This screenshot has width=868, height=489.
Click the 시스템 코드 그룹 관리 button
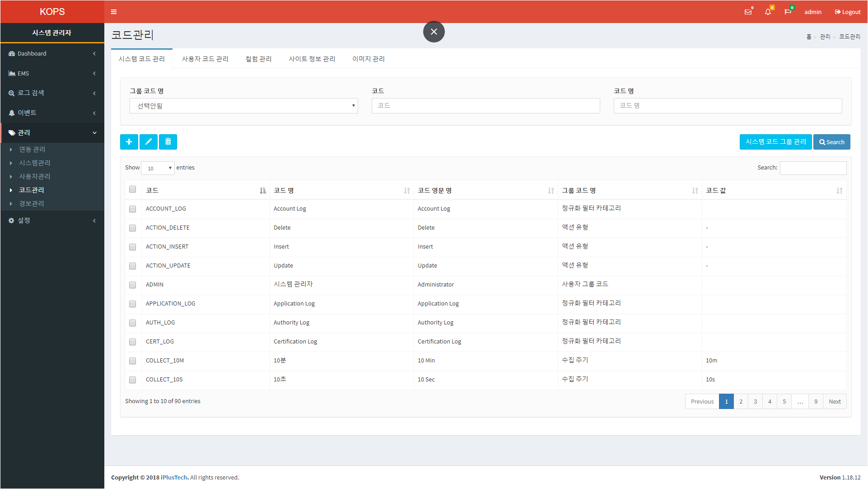775,142
